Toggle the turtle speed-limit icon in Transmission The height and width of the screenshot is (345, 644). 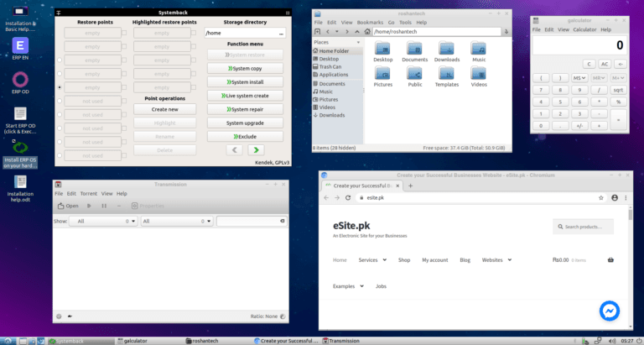(x=70, y=316)
